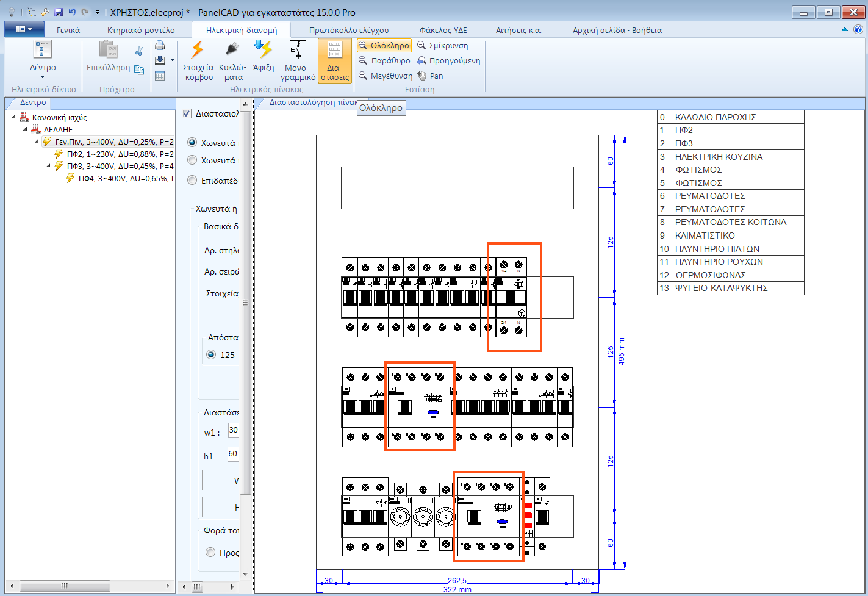
Task: Click the Κυκλώματα plug icon
Action: (232, 60)
